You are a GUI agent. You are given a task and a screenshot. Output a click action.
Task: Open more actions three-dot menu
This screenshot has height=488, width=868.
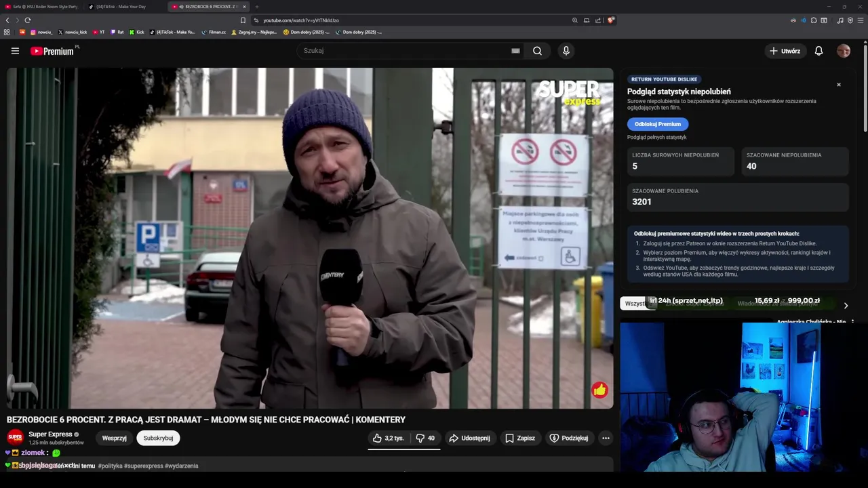[x=606, y=438]
